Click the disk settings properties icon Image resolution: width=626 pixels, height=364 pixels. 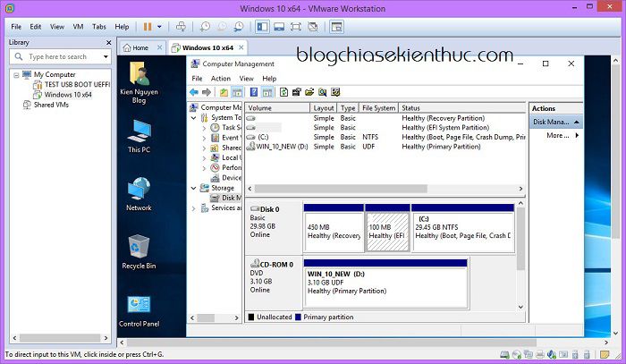(x=297, y=93)
